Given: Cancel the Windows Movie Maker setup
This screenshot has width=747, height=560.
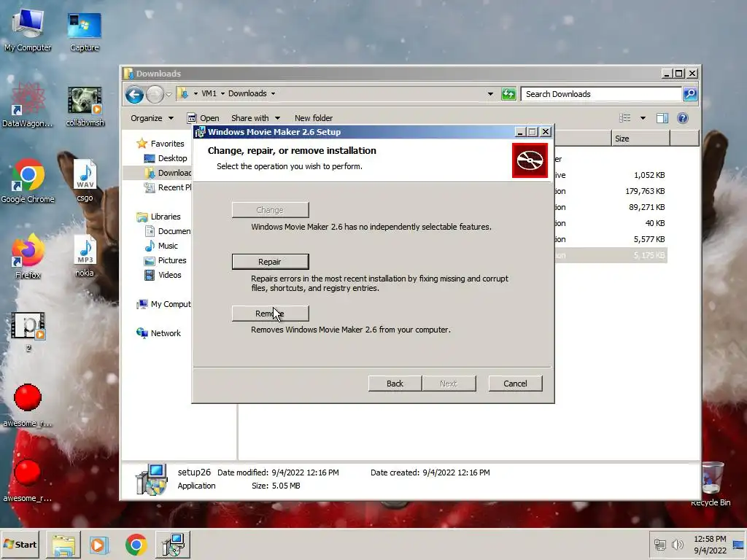Looking at the screenshot, I should pos(515,384).
